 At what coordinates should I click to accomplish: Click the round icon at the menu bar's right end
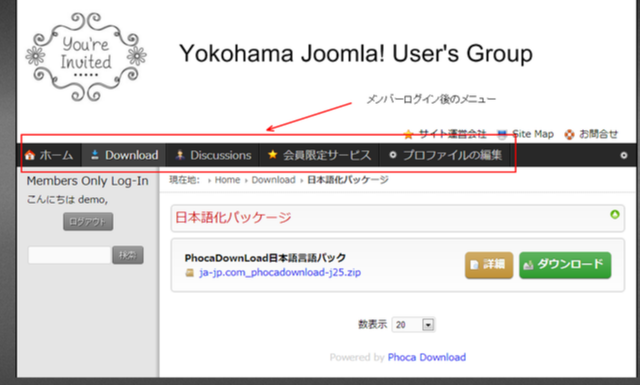click(x=623, y=155)
